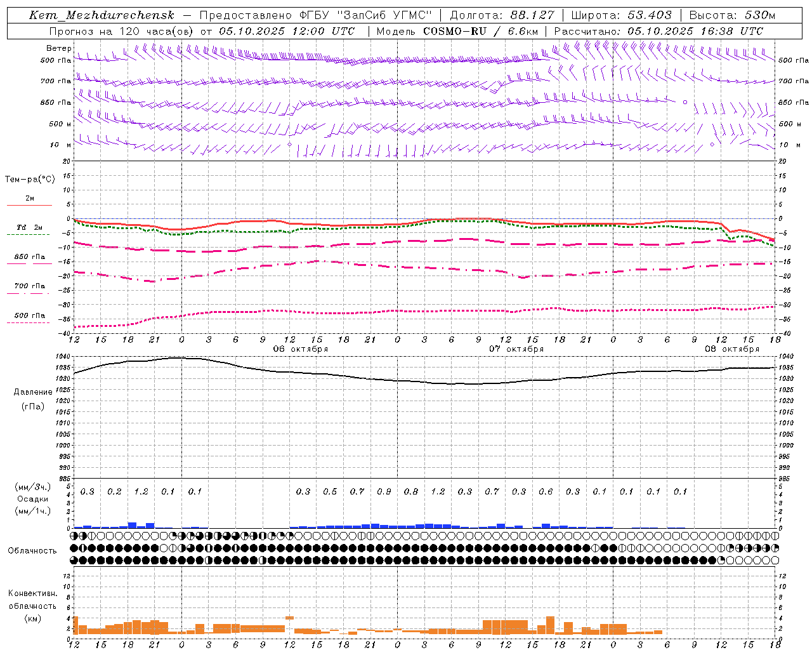812x650 pixels.
Task: Select the (мм/1ч.) precipitation unit label
Action: pyautogui.click(x=33, y=511)
